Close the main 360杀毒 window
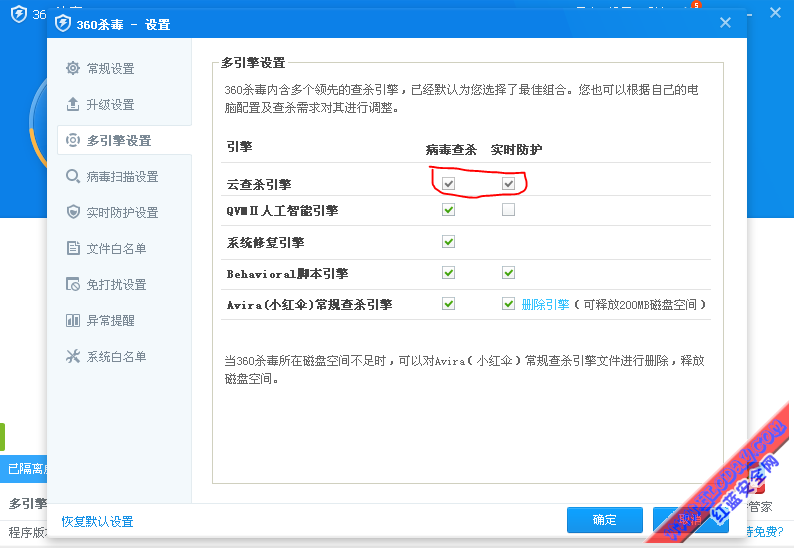794x548 pixels. click(775, 13)
